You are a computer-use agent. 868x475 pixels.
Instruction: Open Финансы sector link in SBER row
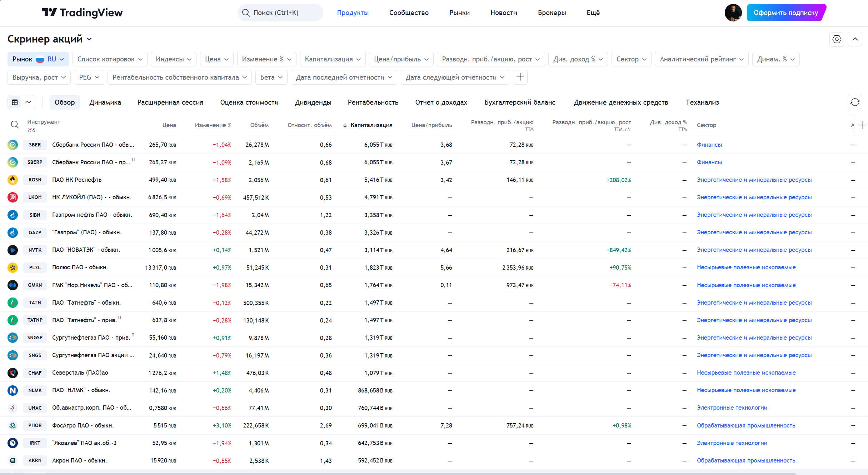point(709,145)
